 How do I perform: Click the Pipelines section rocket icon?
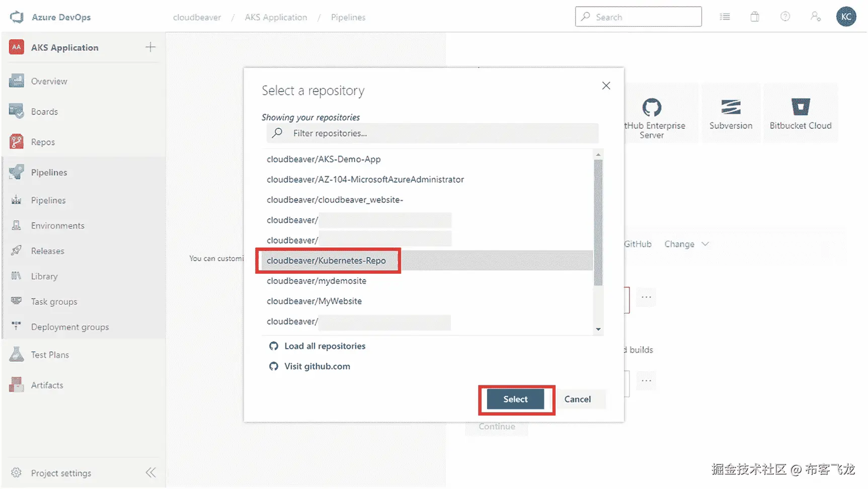pos(17,172)
